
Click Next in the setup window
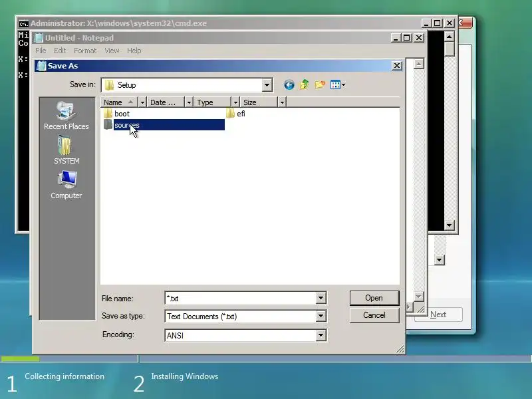[438, 315]
